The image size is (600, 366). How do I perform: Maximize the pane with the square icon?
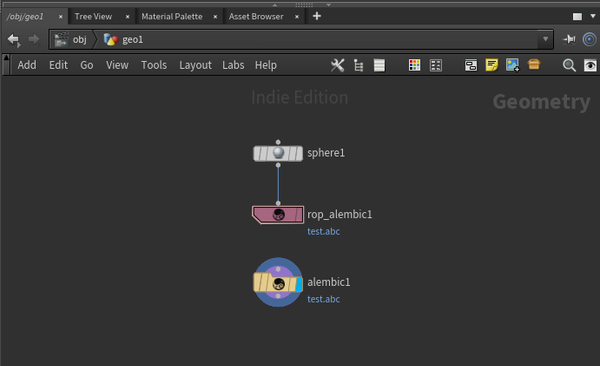[x=577, y=16]
